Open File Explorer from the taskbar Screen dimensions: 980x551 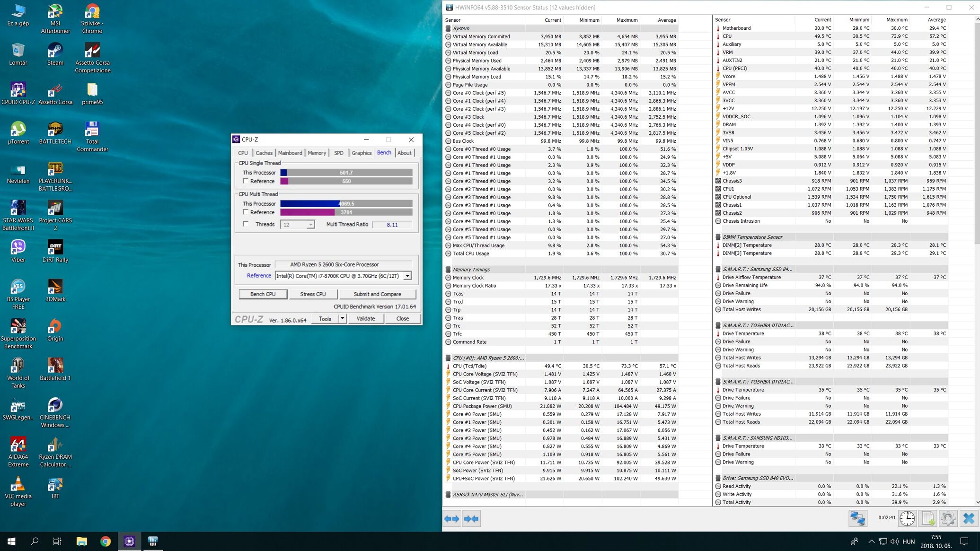(x=82, y=541)
